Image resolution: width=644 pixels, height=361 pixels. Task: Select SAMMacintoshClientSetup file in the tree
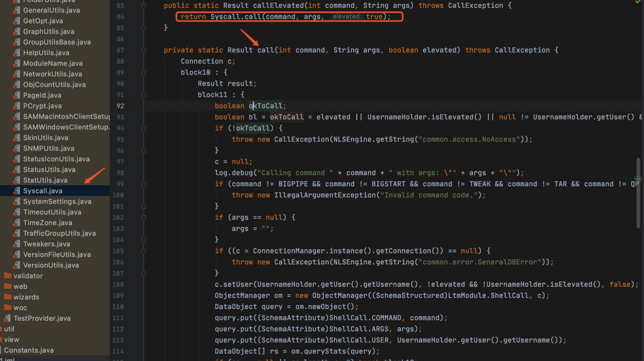(x=66, y=116)
